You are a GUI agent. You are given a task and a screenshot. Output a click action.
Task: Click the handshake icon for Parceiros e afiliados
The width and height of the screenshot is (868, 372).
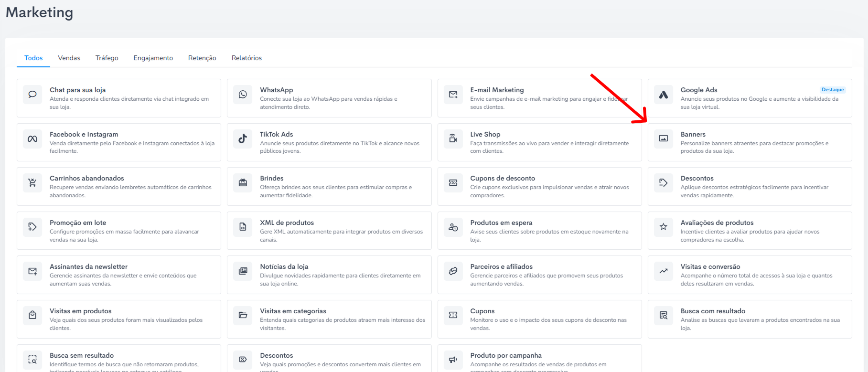click(453, 271)
